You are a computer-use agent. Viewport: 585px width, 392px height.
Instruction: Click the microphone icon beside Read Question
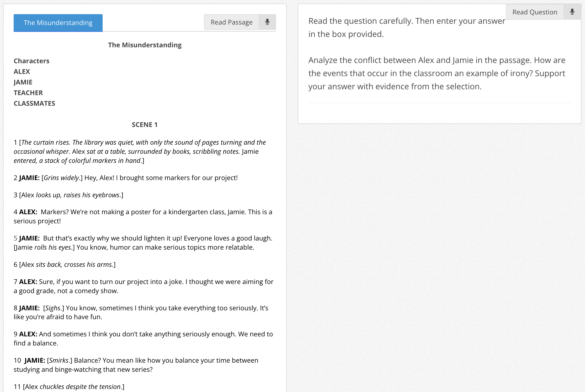[572, 12]
